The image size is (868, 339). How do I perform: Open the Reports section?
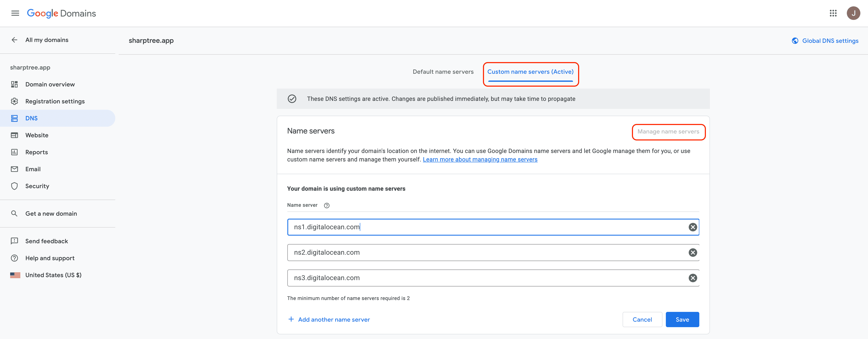pos(58,152)
